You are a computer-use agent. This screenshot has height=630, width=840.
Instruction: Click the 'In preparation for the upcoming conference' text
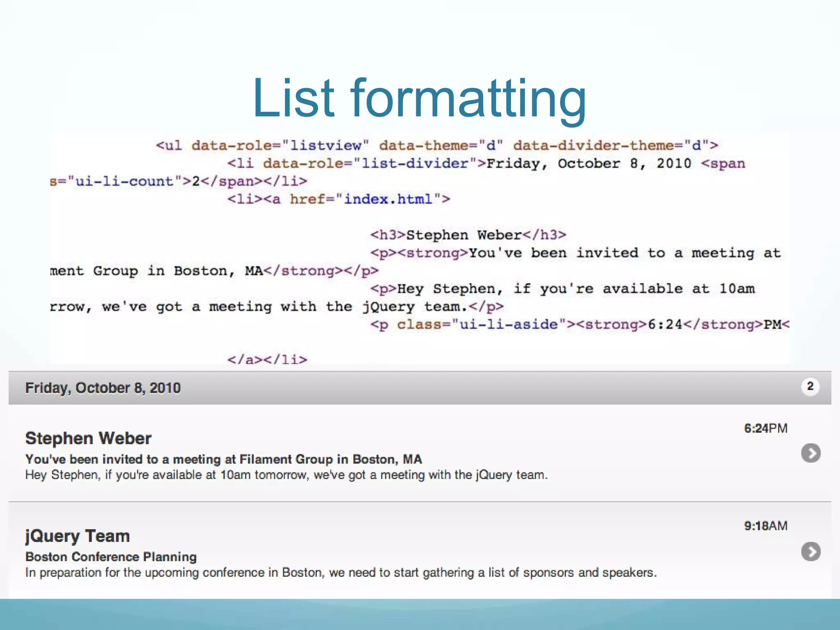pyautogui.click(x=341, y=573)
